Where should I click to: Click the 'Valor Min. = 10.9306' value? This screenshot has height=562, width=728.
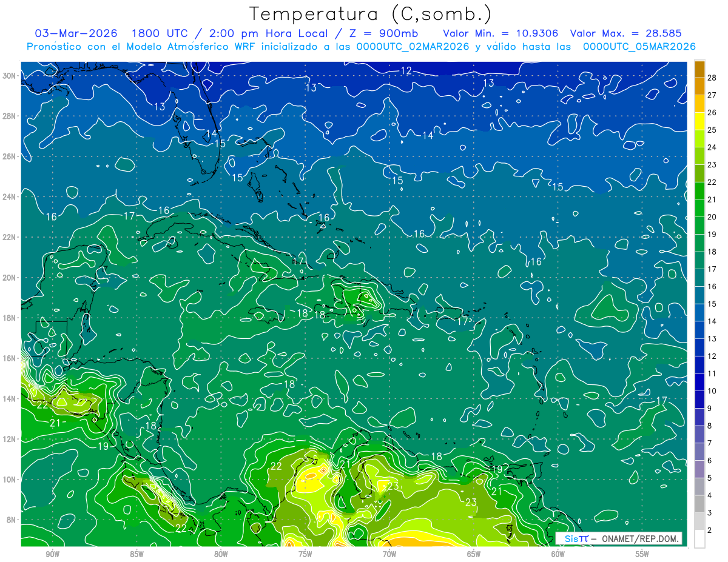[500, 33]
